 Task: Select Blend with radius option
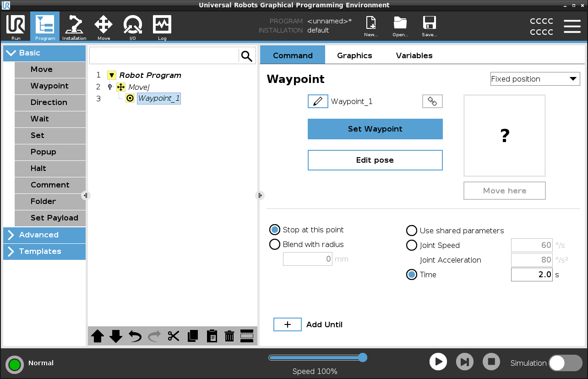pos(275,244)
